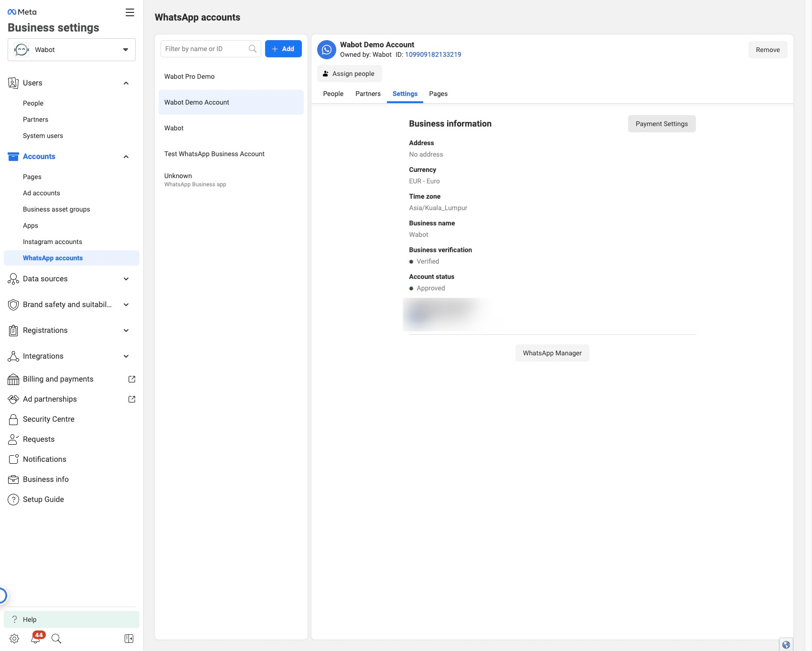Screen dimensions: 812x651
Task: Select the Unknown WhatsApp Business app account
Action: point(231,180)
